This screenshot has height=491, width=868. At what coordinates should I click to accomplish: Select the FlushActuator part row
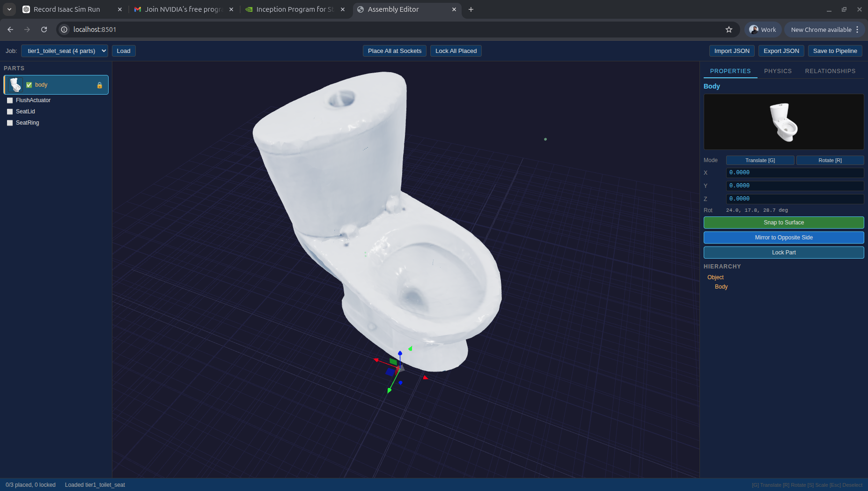(56, 100)
